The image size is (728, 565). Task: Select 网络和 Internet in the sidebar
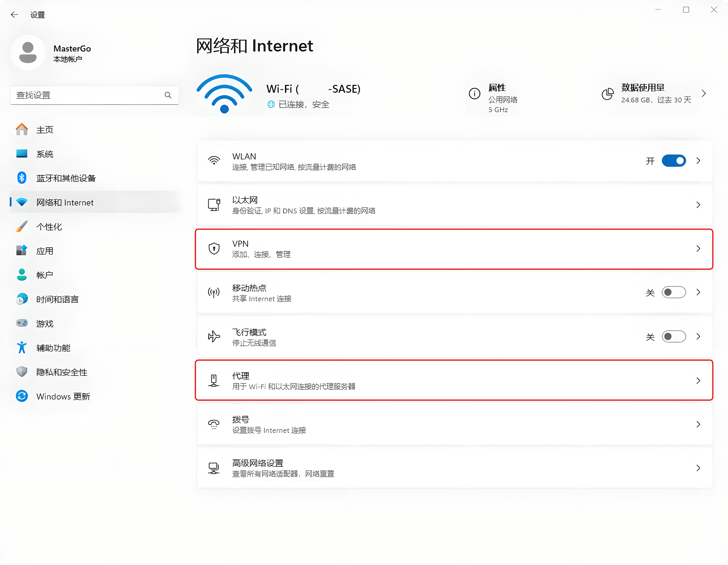[95, 202]
